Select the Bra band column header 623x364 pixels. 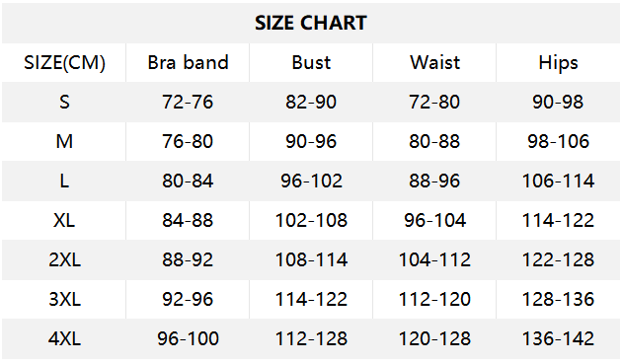pyautogui.click(x=188, y=62)
